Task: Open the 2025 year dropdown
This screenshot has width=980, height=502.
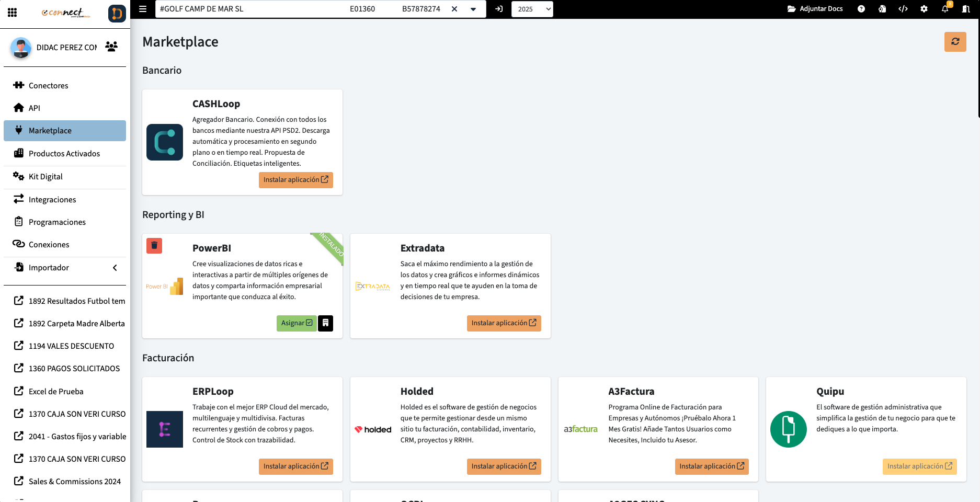Action: (x=532, y=9)
